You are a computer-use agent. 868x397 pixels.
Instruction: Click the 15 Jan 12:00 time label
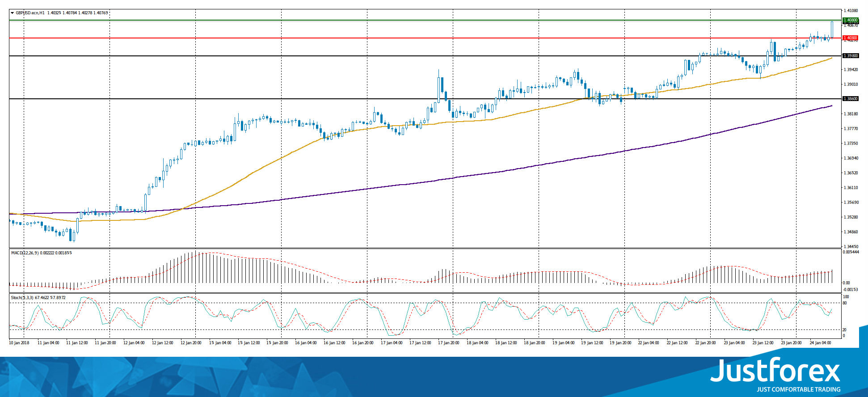point(249,343)
